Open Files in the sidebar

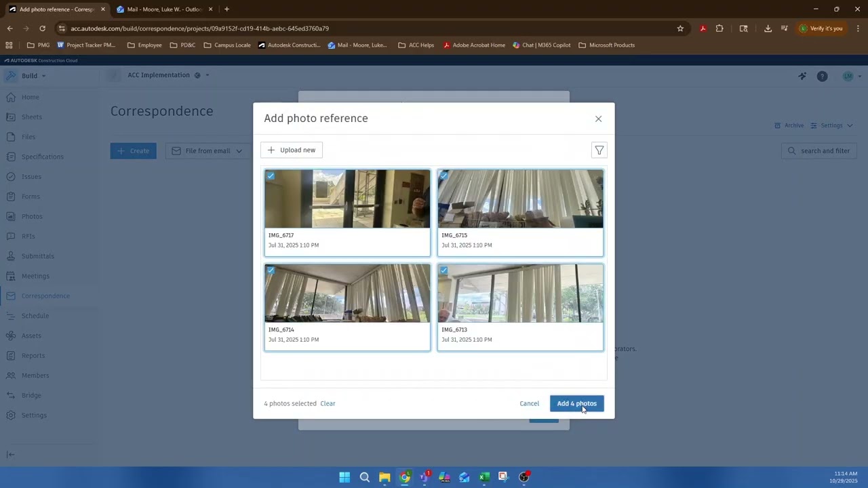click(28, 137)
